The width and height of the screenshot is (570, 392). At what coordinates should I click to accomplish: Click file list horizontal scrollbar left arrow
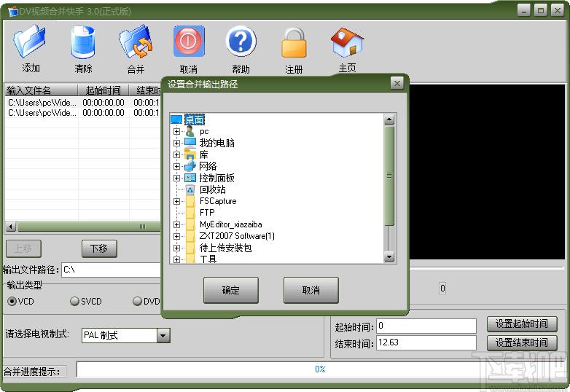(11, 227)
